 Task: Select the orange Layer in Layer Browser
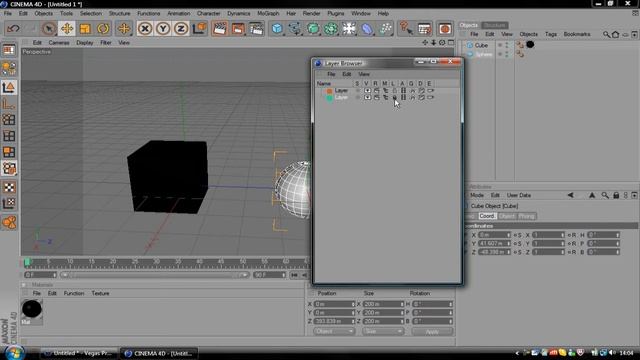click(341, 91)
